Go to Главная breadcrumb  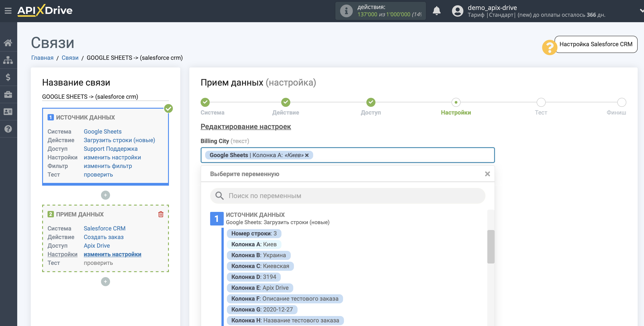coord(42,58)
